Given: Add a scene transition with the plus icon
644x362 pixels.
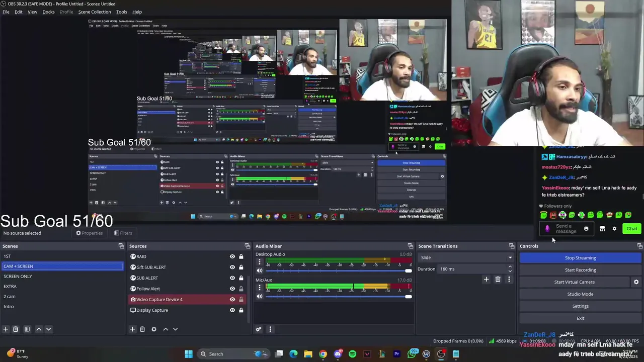Looking at the screenshot, I should click(x=486, y=279).
